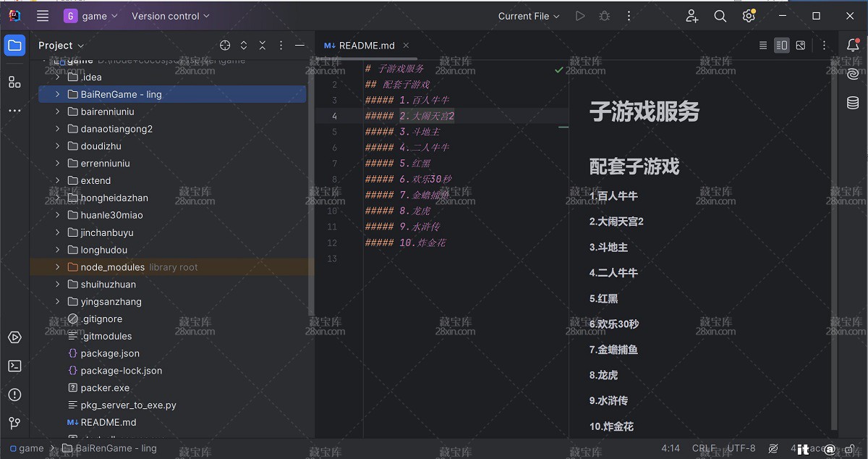Screen dimensions: 868x459
Task: Open the hamburger main menu
Action: 43,16
